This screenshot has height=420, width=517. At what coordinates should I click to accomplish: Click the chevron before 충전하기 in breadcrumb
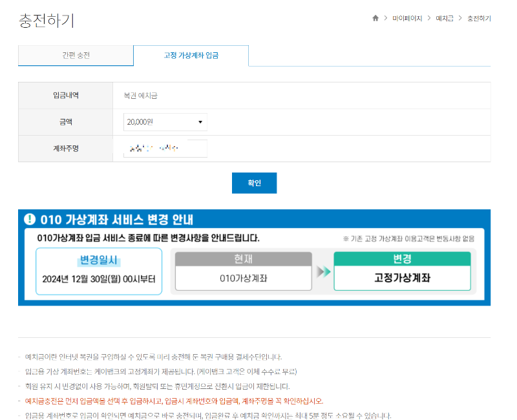(460, 18)
